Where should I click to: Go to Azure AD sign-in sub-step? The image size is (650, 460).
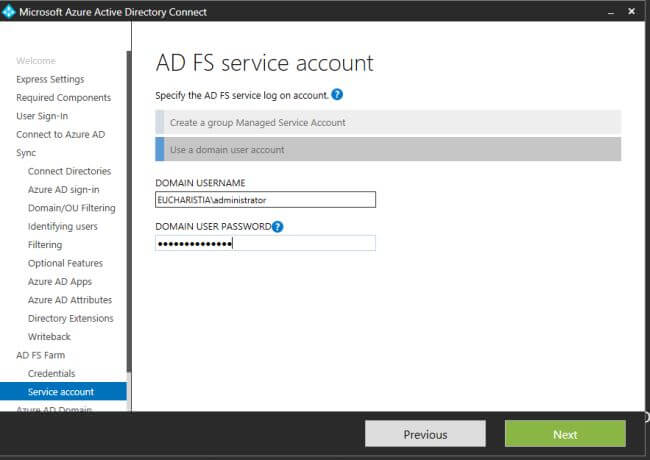click(63, 190)
